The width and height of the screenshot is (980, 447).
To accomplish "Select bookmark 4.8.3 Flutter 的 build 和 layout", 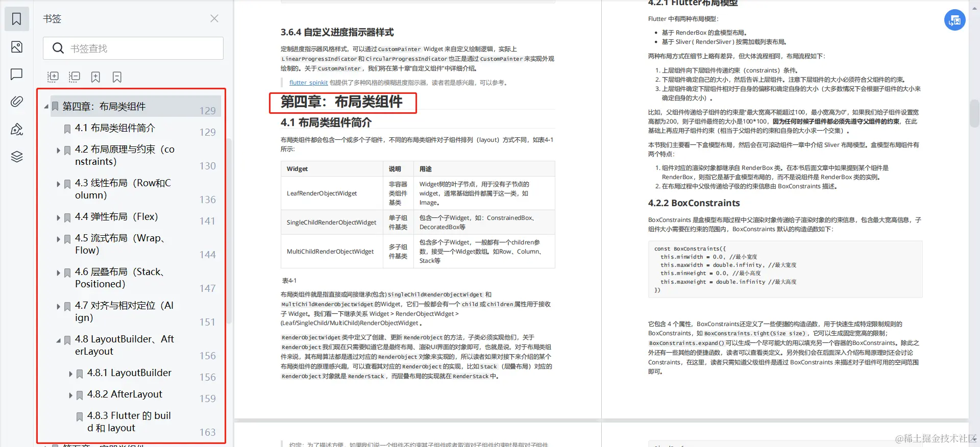I will (129, 421).
